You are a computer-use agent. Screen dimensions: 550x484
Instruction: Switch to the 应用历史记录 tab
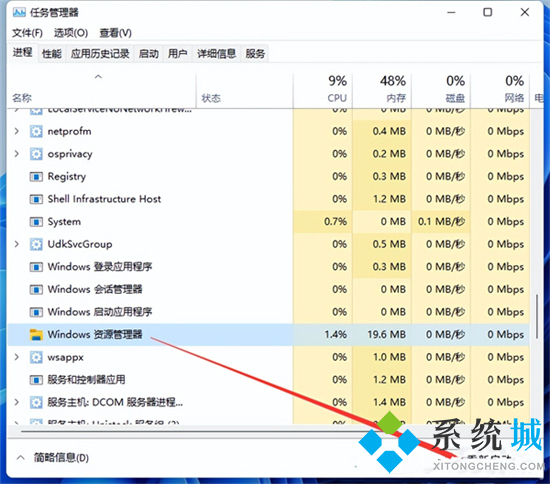tap(100, 54)
